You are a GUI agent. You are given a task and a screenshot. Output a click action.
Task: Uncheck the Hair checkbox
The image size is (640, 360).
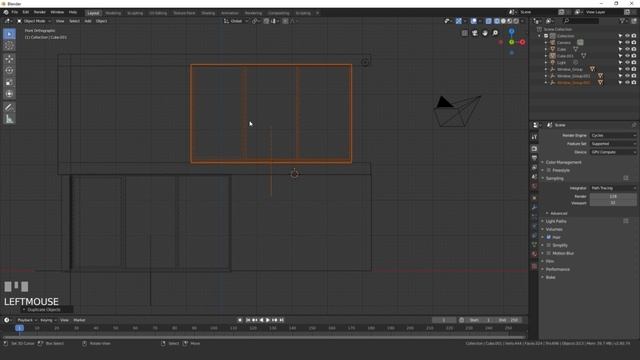549,237
